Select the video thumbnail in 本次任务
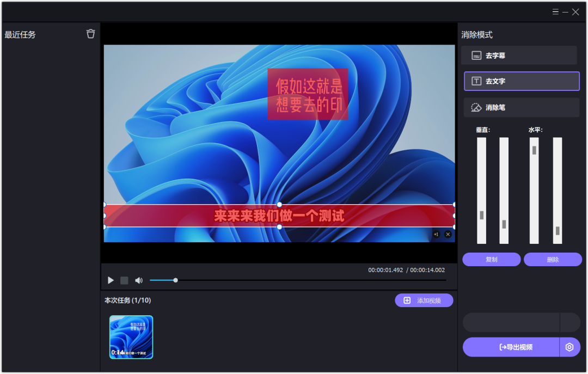The image size is (588, 374). click(131, 337)
